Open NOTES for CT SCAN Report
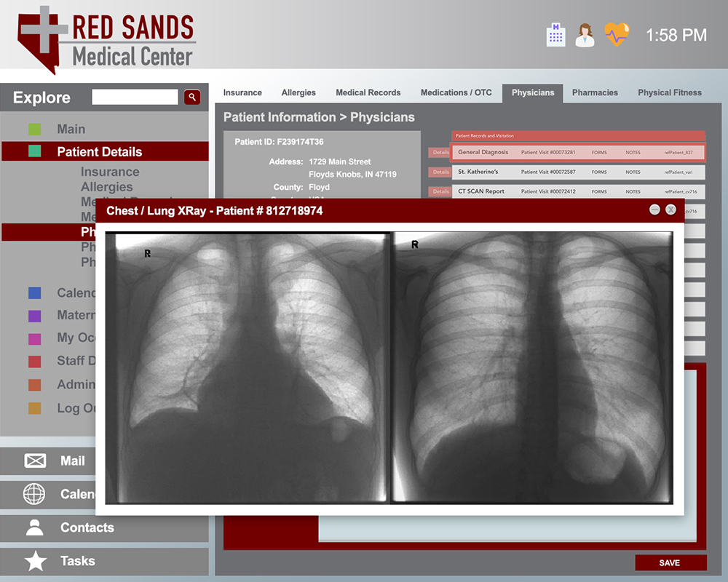The image size is (728, 582). pos(633,192)
